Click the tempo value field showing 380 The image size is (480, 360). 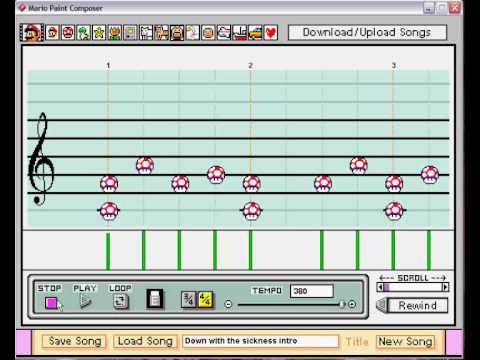coord(312,291)
